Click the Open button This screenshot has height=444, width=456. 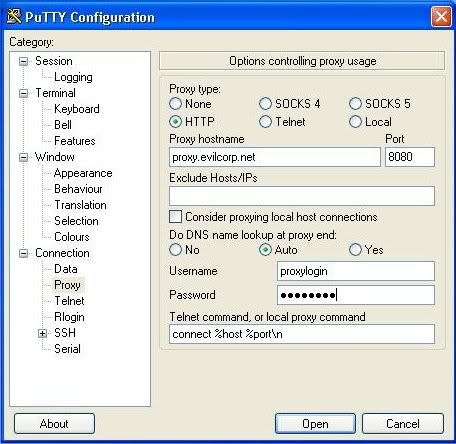coord(315,424)
